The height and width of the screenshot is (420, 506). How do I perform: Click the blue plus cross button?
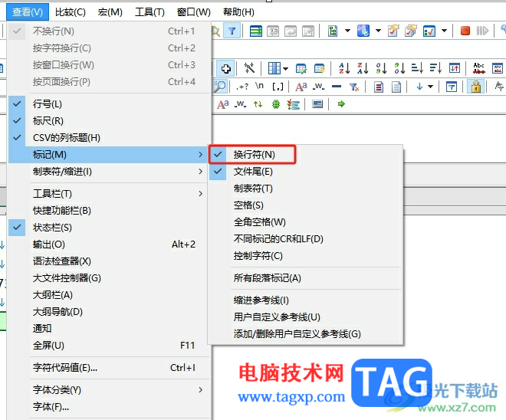(226, 68)
